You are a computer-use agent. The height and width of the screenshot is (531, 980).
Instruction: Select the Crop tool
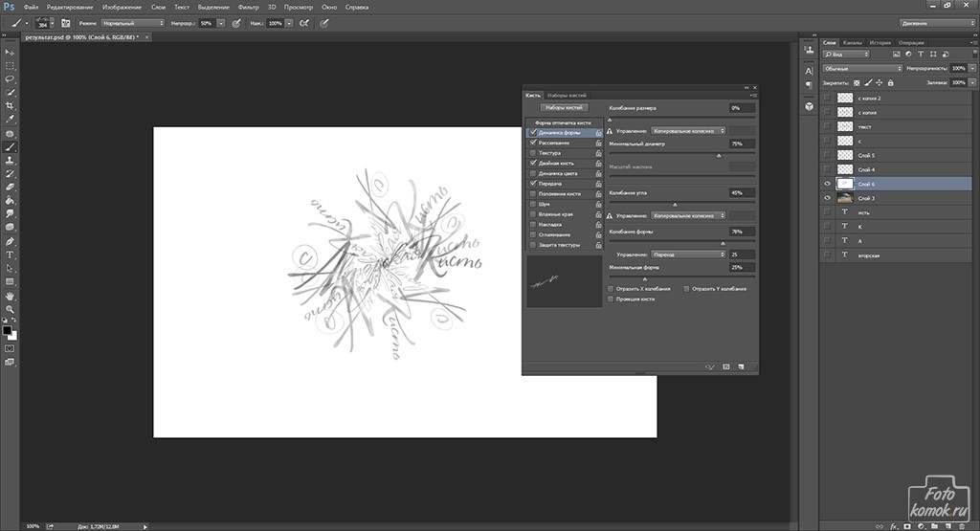(10, 106)
